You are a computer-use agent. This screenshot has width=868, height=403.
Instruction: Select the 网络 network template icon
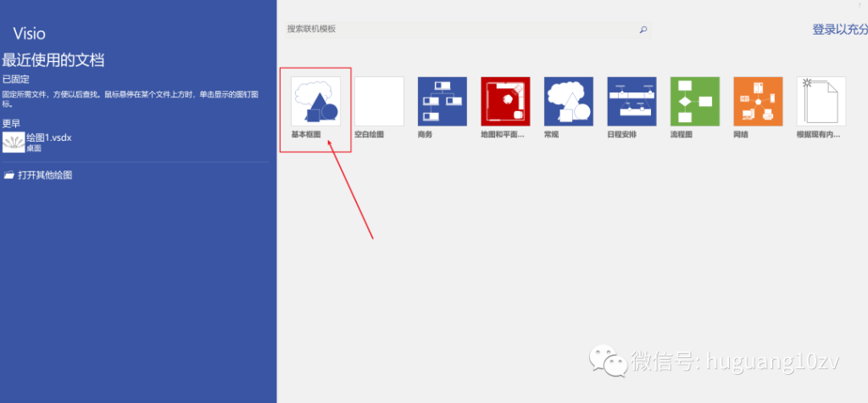(x=758, y=102)
